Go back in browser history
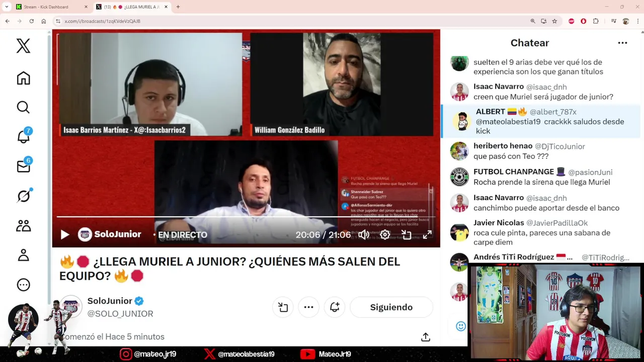Screen dimensions: 644x362 coord(7,21)
